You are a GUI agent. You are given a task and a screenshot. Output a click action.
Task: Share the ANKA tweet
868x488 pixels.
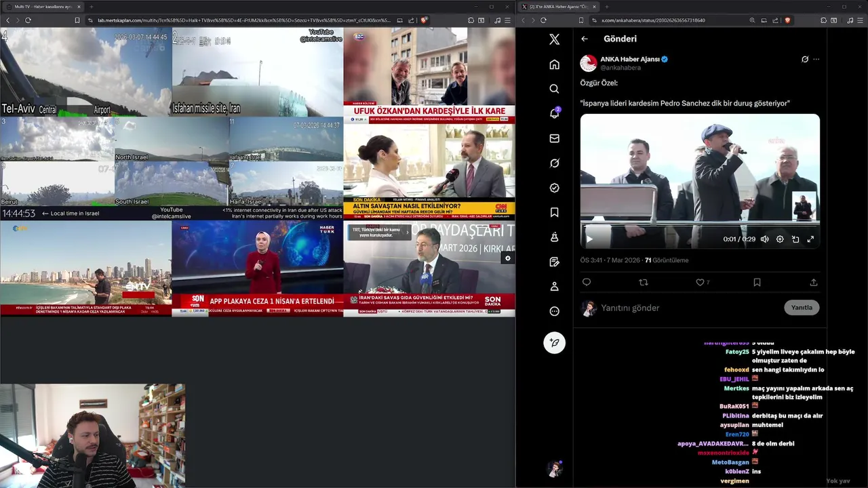coord(814,282)
